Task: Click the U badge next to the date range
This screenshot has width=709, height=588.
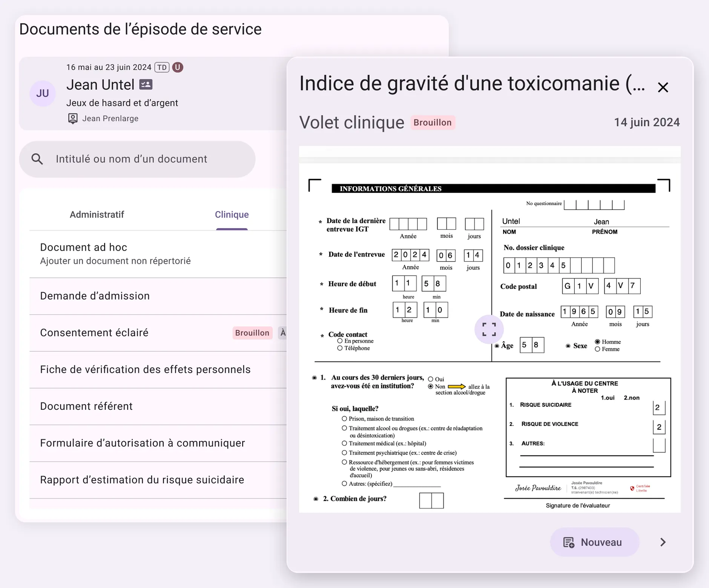Action: [x=178, y=67]
